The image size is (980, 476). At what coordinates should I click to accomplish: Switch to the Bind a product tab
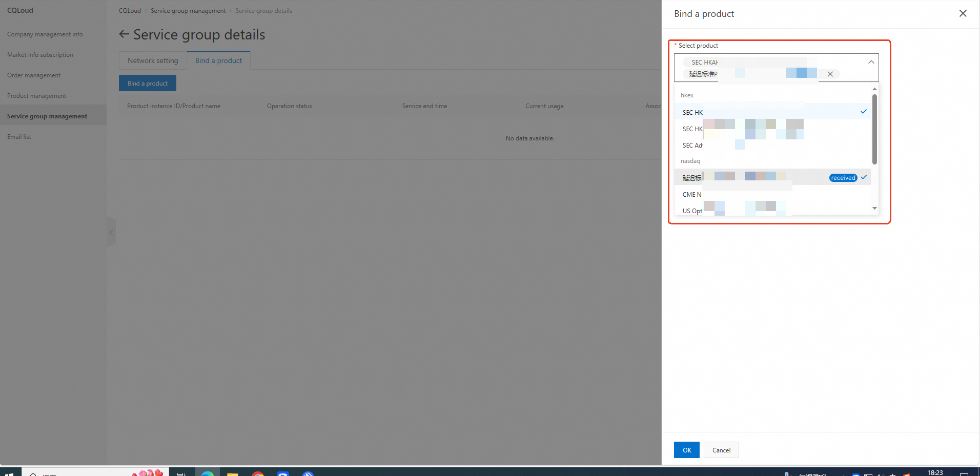tap(218, 60)
